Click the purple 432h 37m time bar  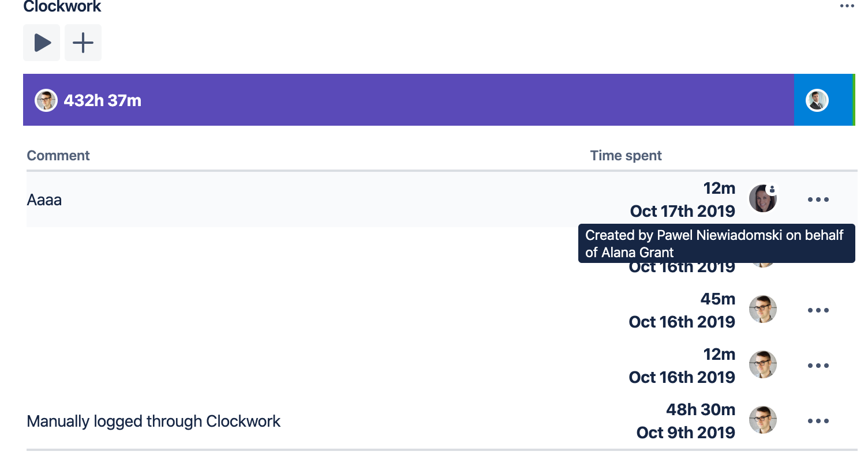pos(404,100)
